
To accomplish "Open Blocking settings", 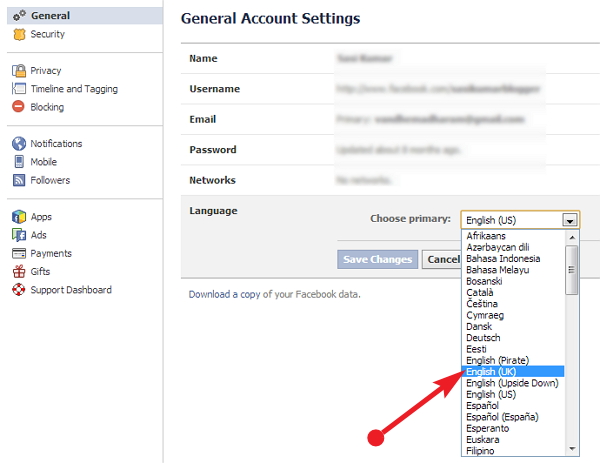I will (x=47, y=107).
